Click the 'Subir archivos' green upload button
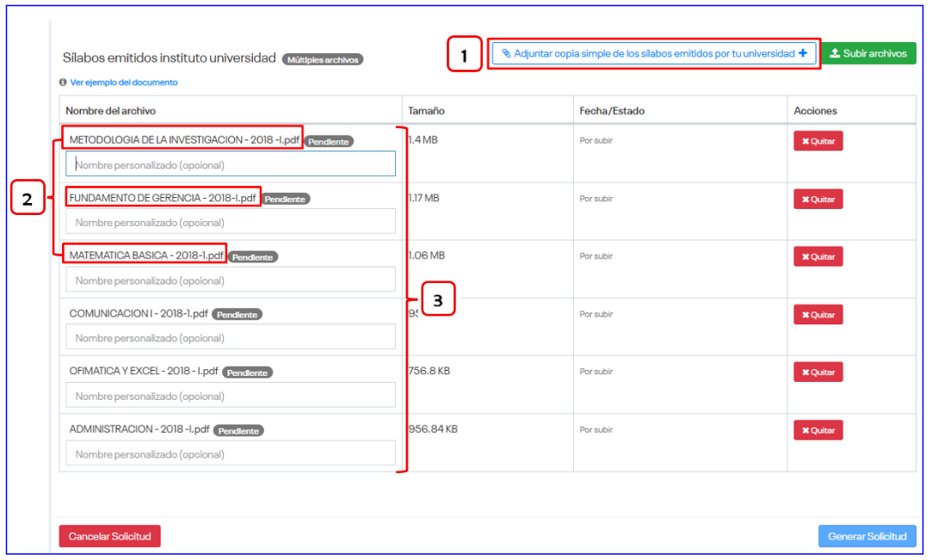This screenshot has width=932, height=560. [x=868, y=53]
